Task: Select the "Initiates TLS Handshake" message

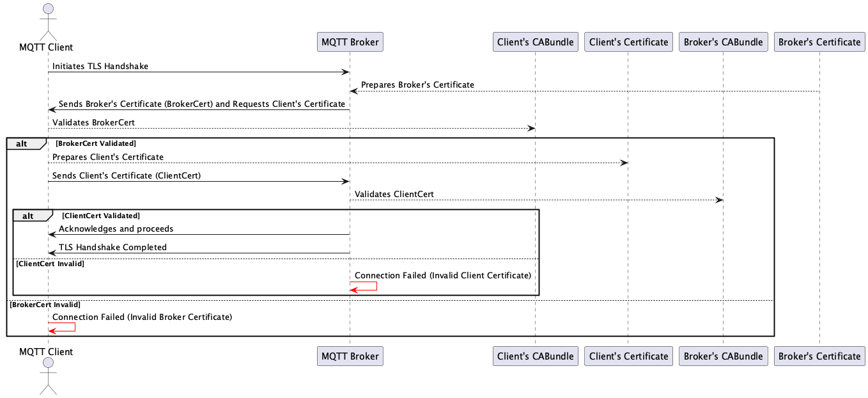Action: (x=100, y=66)
